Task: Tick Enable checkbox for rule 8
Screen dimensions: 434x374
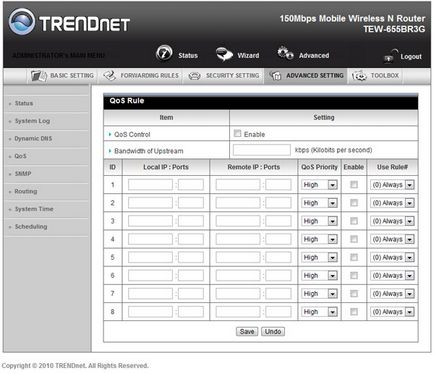Action: point(354,311)
